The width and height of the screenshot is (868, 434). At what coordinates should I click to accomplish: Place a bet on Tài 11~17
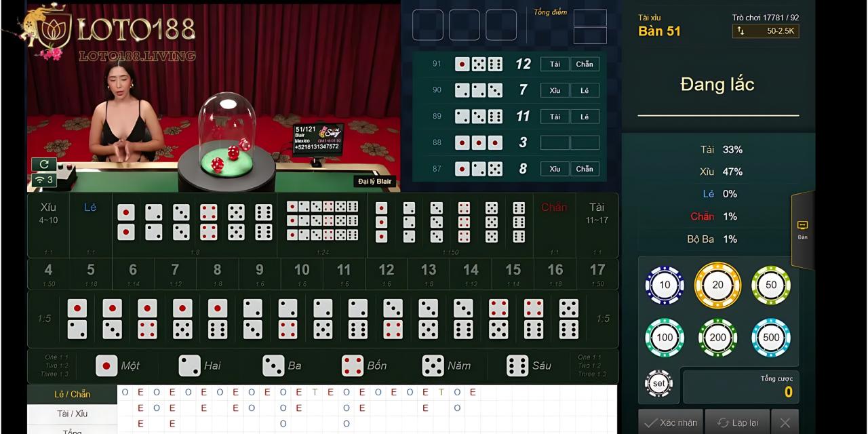point(597,225)
